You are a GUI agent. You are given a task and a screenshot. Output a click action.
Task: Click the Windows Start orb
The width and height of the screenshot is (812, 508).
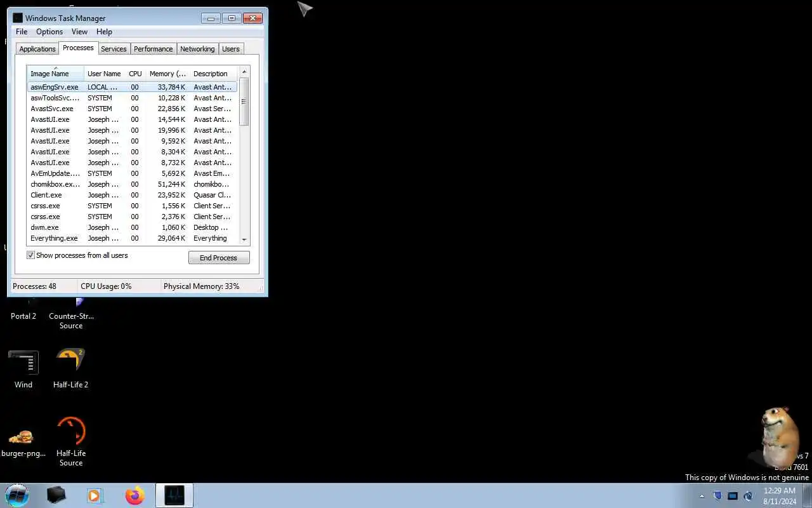(x=17, y=495)
